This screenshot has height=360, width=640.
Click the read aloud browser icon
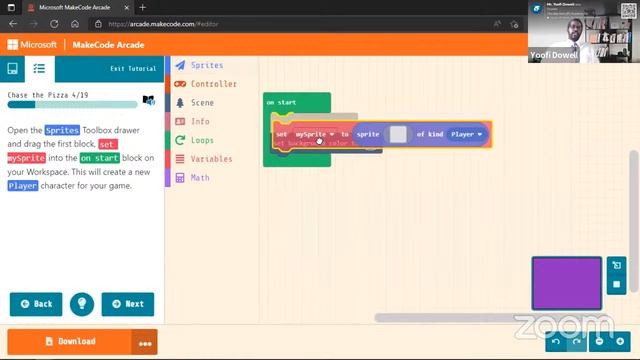click(497, 24)
